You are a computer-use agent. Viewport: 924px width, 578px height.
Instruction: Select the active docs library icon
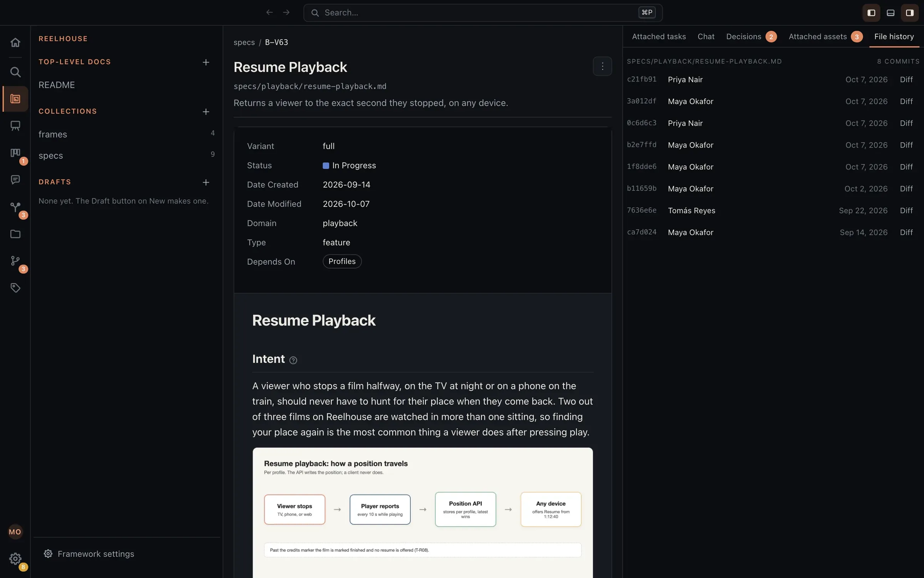click(x=15, y=99)
